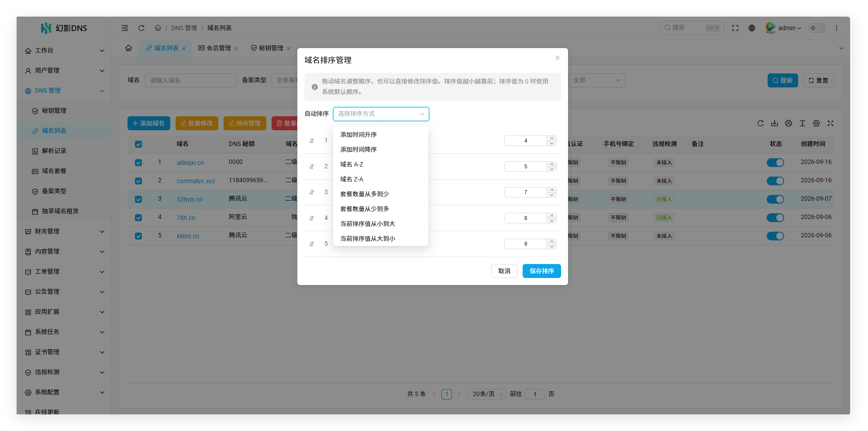Click the 取消 button
The height and width of the screenshot is (431, 868).
pos(504,271)
